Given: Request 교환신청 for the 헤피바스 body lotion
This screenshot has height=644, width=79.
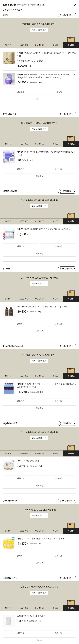Looking at the screenshot, I should 58,324.
